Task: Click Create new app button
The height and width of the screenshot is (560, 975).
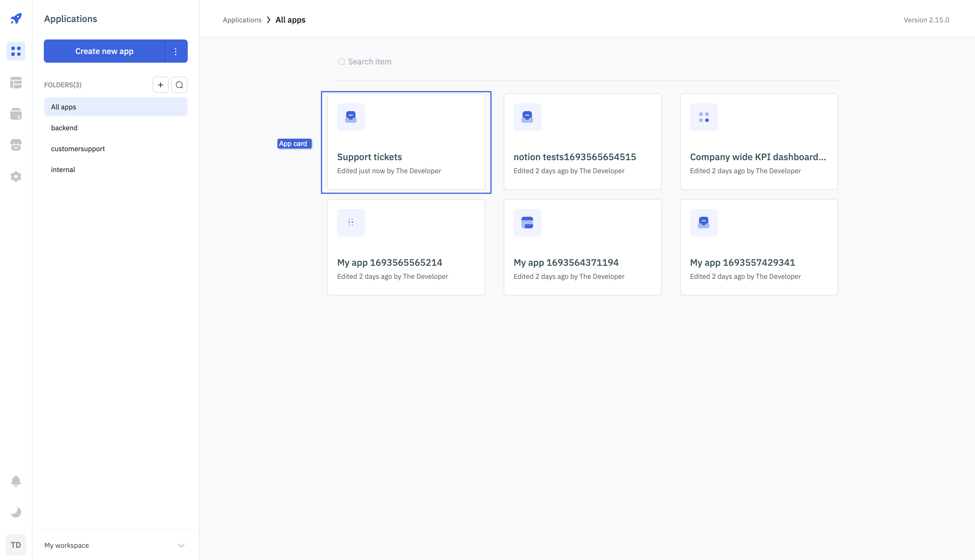Action: (x=104, y=51)
